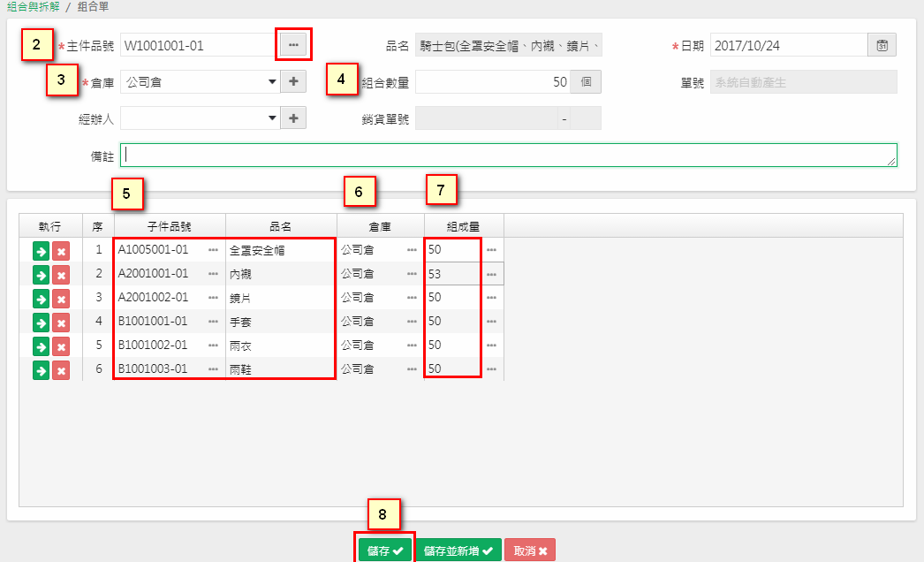
Task: Open quantity ellipsis beside 53 in row 2
Action: click(x=491, y=274)
